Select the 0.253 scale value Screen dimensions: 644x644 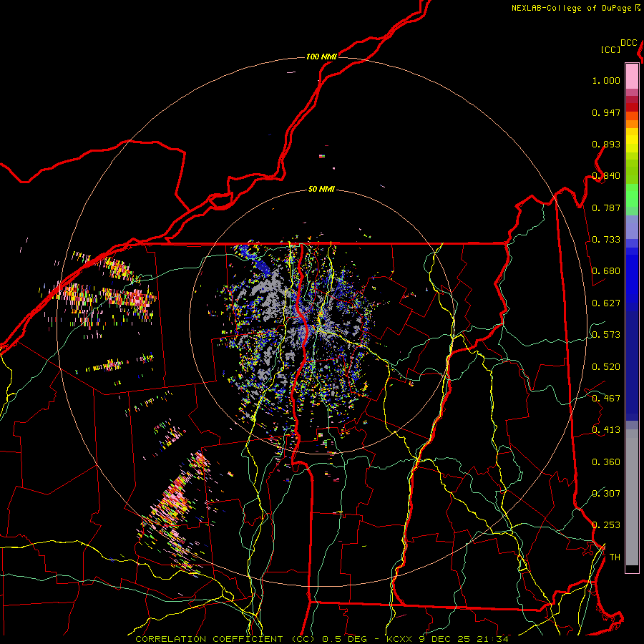[x=606, y=525]
